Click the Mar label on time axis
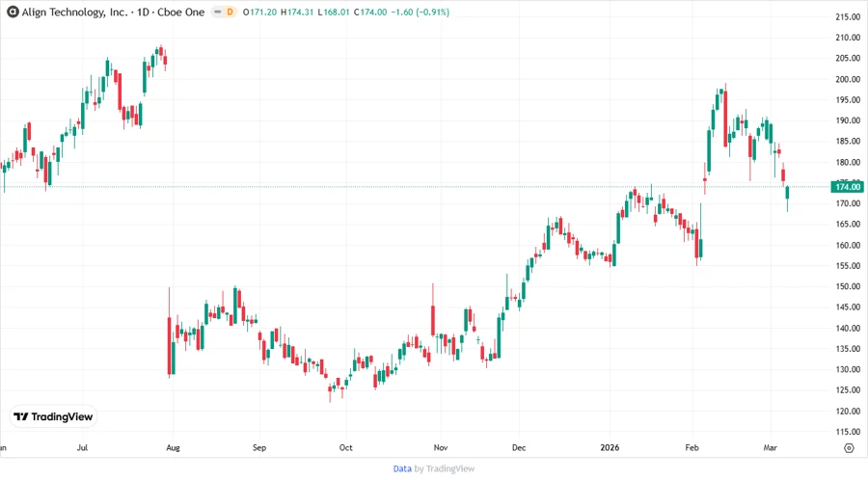 [770, 447]
